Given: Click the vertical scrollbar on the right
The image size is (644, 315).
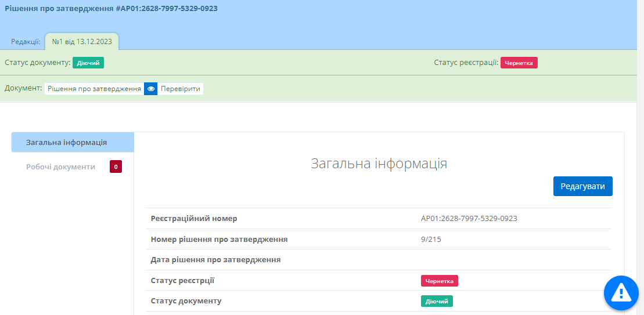Looking at the screenshot, I should click(x=641, y=157).
